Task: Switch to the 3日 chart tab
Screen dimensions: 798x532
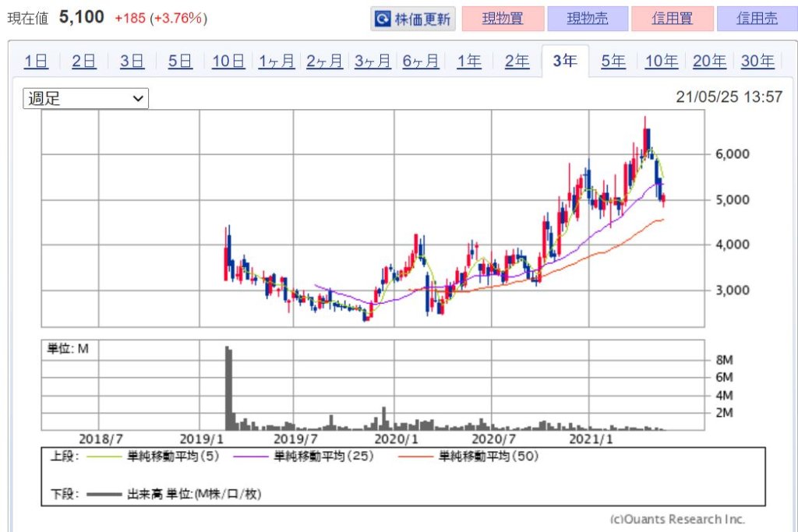Action: [132, 61]
